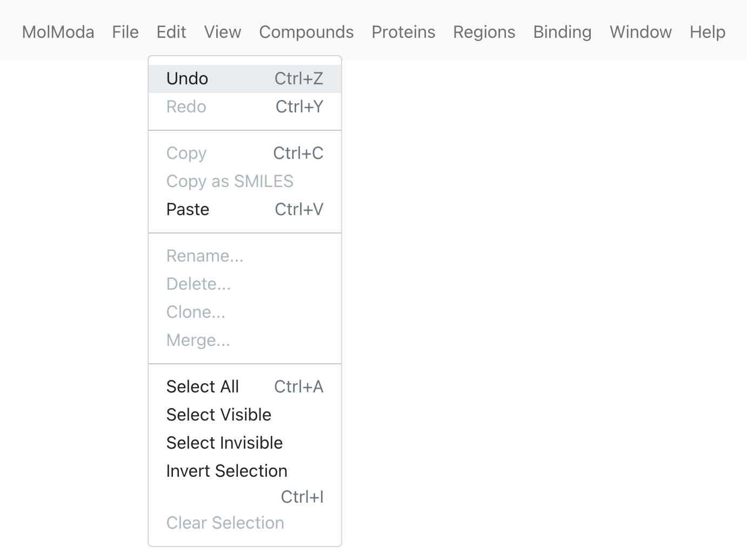Open the Proteins menu

pyautogui.click(x=403, y=32)
